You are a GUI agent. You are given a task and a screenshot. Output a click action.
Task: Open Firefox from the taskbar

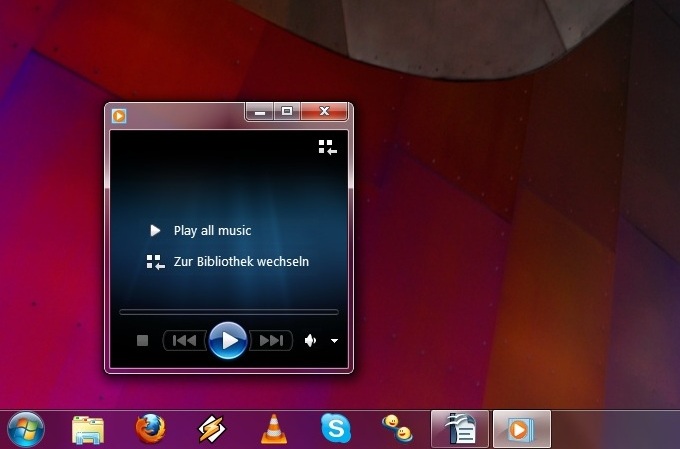[150, 429]
